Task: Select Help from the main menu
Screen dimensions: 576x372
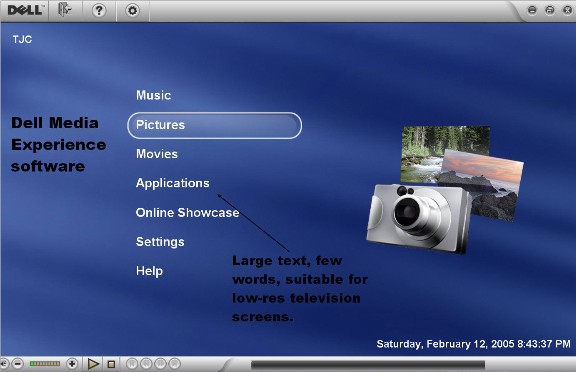Action: pyautogui.click(x=149, y=271)
